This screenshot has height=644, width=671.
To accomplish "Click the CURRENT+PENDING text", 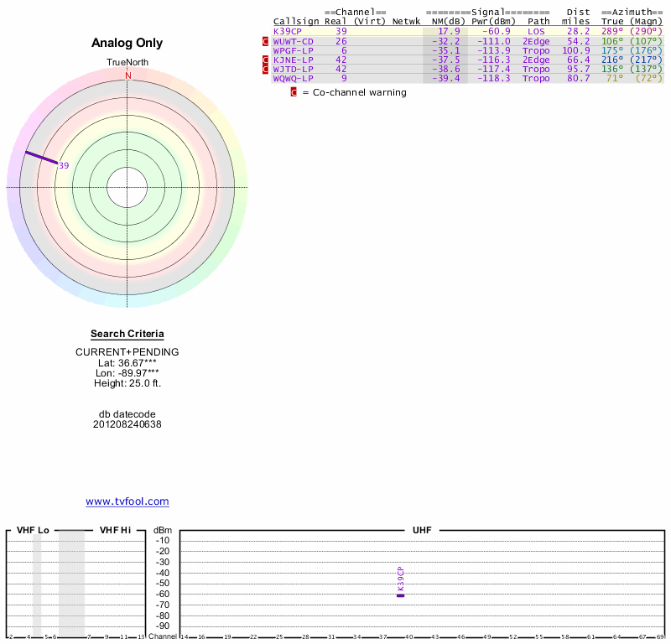I will (x=127, y=352).
